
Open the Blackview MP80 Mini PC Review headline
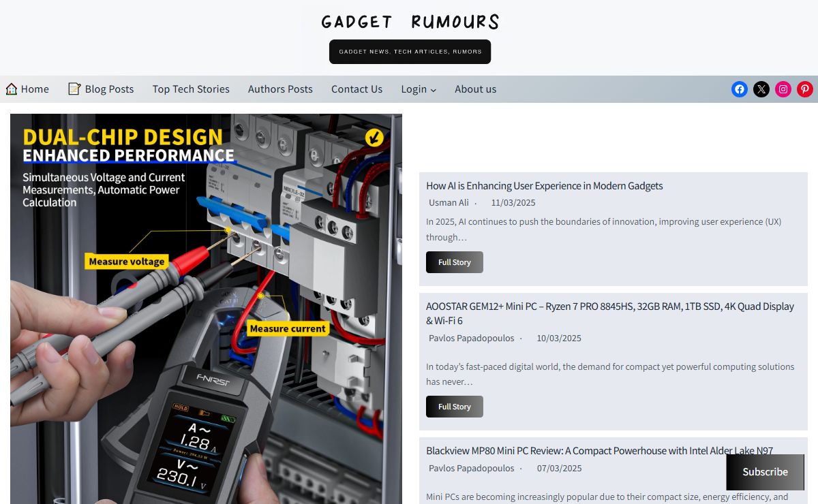(599, 450)
